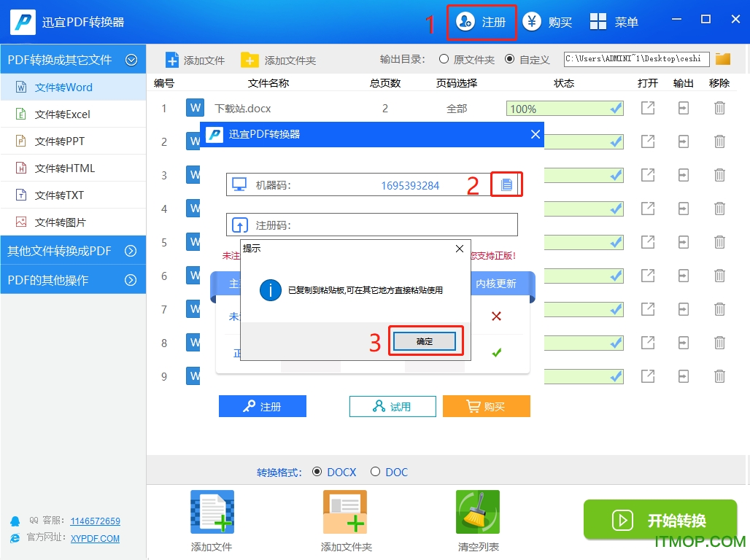Click the 清空列表 broom icon
The image size is (750, 560).
pos(476,511)
